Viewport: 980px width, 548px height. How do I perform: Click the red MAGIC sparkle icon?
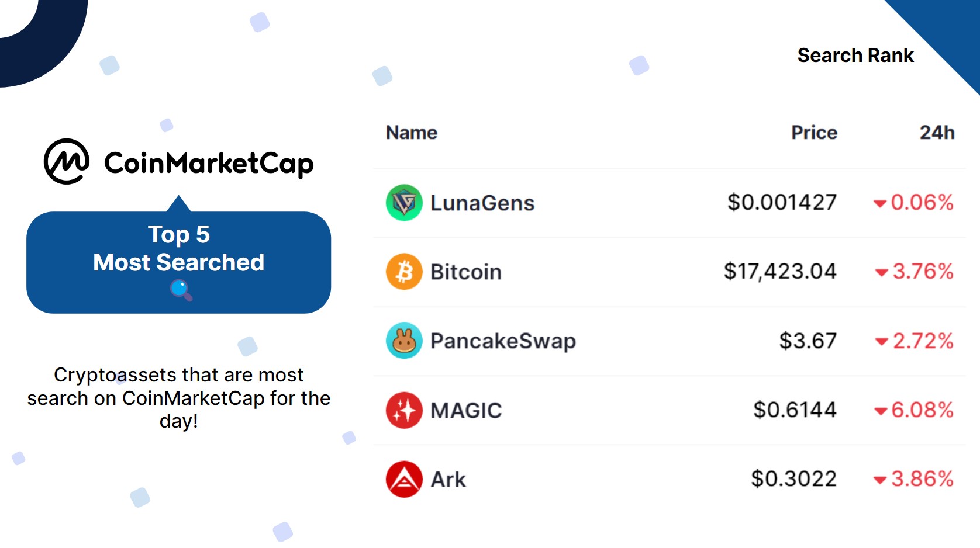tap(404, 410)
